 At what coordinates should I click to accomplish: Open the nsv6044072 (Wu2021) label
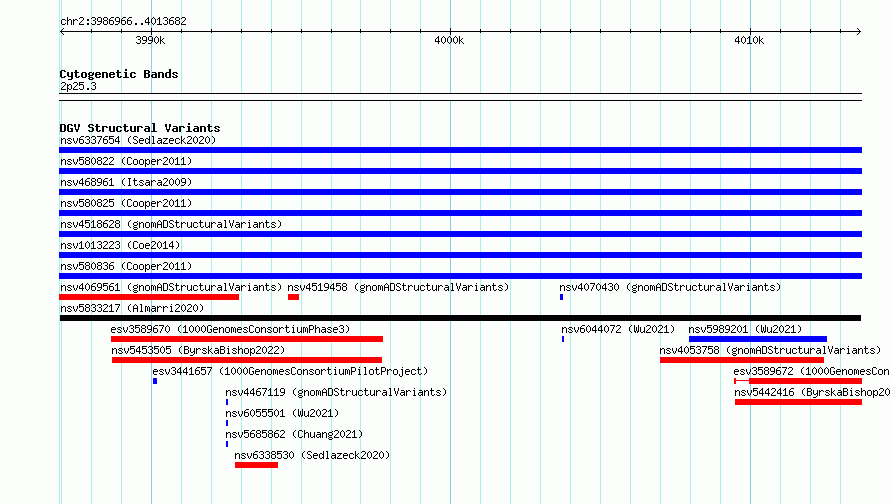pos(618,329)
